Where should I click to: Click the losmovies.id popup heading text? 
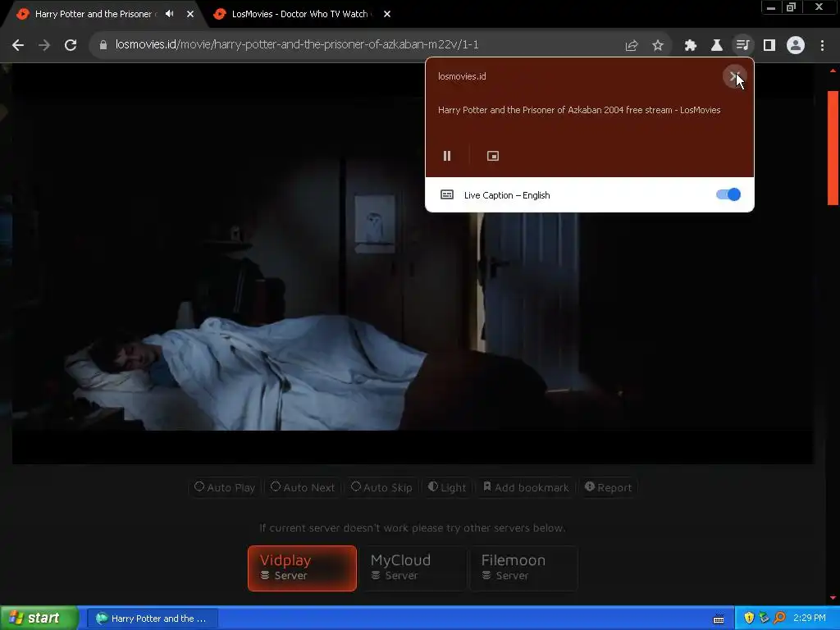coord(462,76)
